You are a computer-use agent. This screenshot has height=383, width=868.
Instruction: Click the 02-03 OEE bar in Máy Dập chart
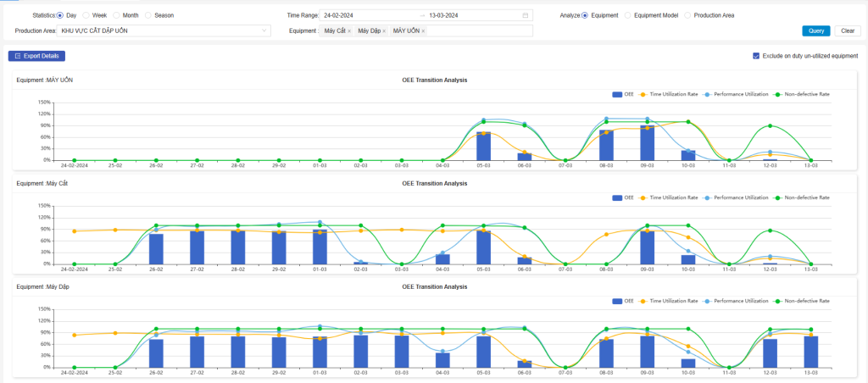[x=360, y=352]
